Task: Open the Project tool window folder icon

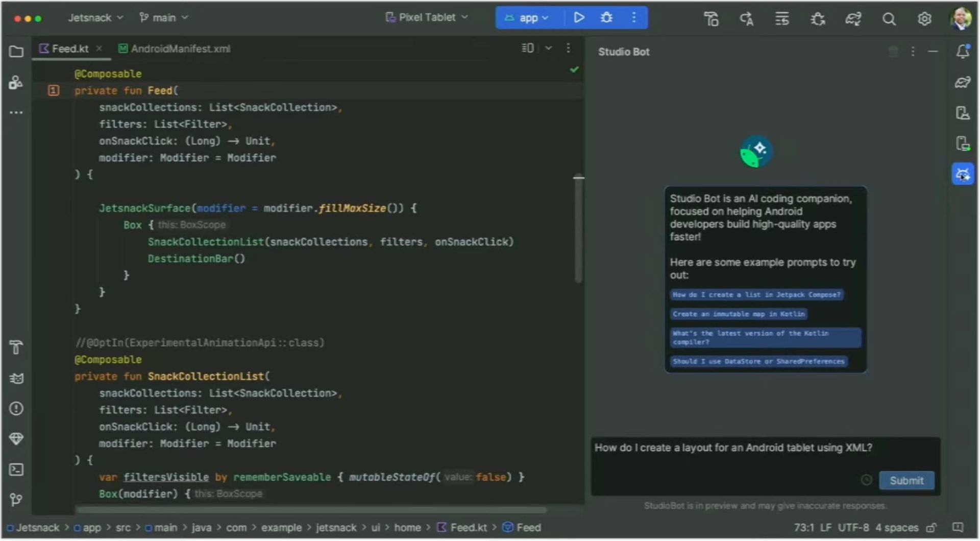Action: click(16, 52)
